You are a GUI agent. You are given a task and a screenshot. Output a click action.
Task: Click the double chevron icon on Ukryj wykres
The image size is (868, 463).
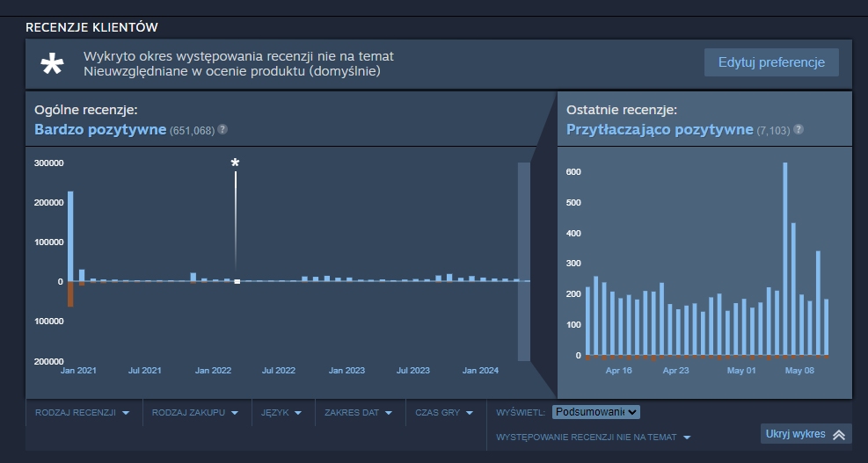point(838,435)
